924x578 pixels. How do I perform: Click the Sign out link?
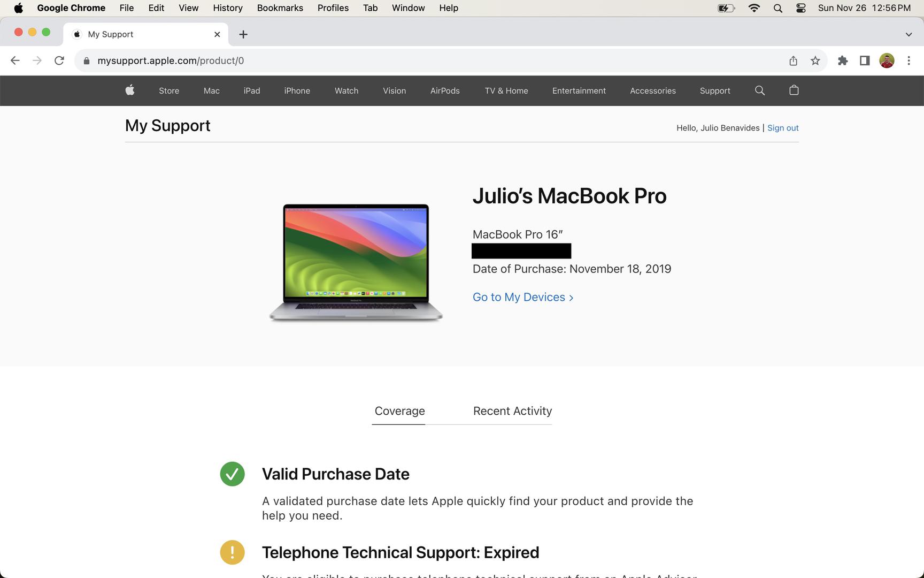[783, 128]
